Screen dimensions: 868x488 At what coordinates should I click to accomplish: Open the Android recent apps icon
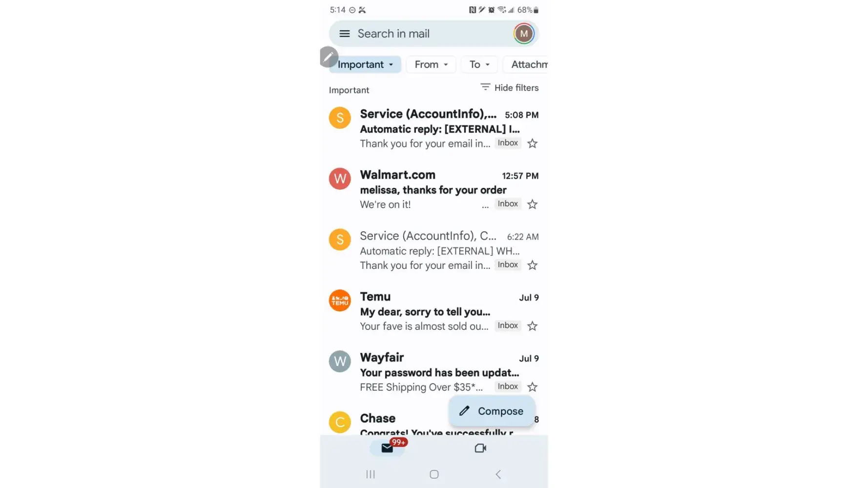click(x=371, y=474)
